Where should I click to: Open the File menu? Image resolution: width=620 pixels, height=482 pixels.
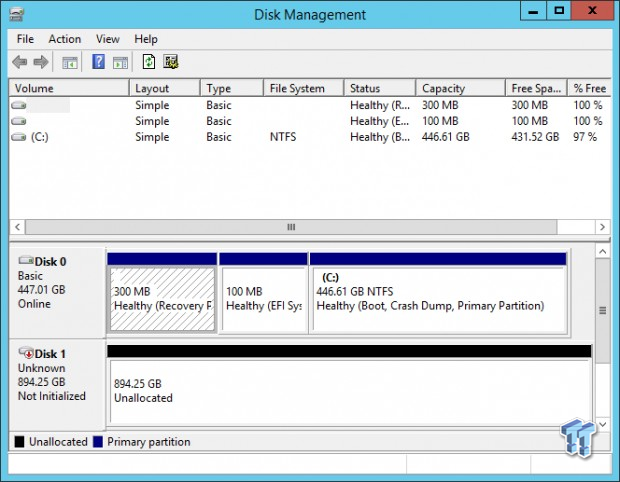pos(25,39)
